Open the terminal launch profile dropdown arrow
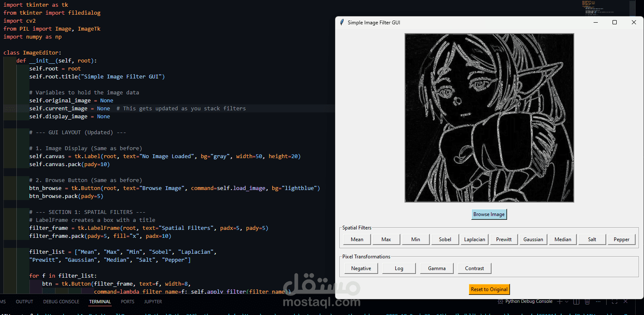 566,302
